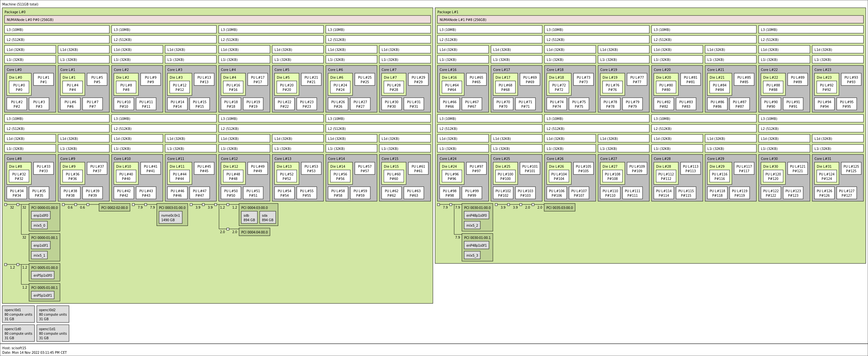Click the sda 894 GB disk device
The height and width of the screenshot is (356, 868).
267,217
